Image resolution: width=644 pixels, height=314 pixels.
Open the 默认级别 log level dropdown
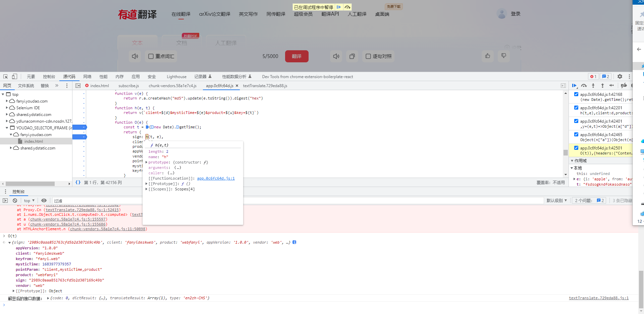click(x=557, y=201)
